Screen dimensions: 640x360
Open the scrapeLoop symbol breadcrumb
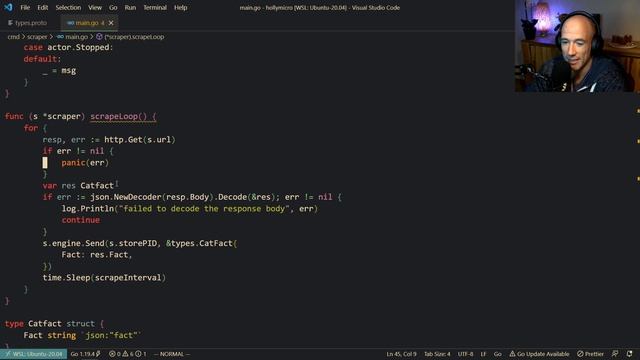pos(130,37)
